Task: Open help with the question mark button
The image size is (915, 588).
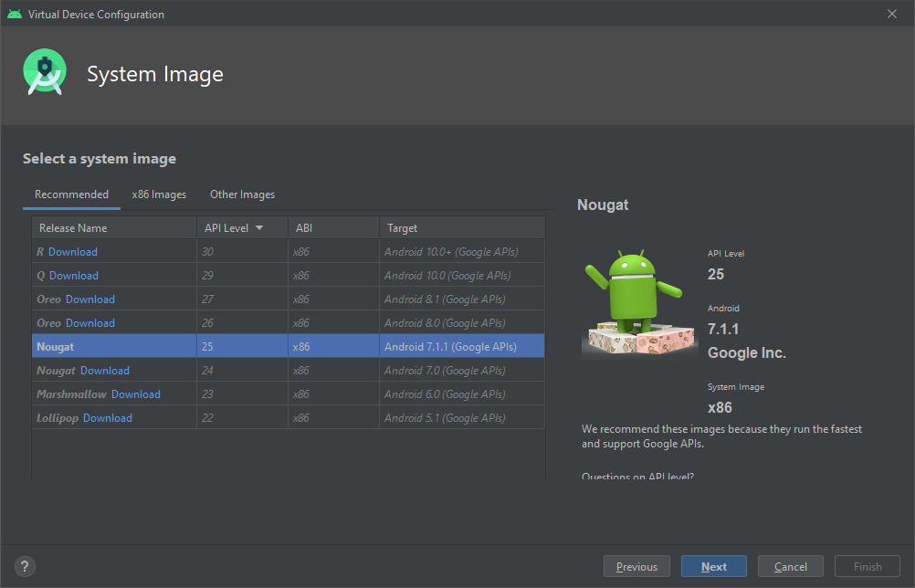Action: [x=26, y=566]
